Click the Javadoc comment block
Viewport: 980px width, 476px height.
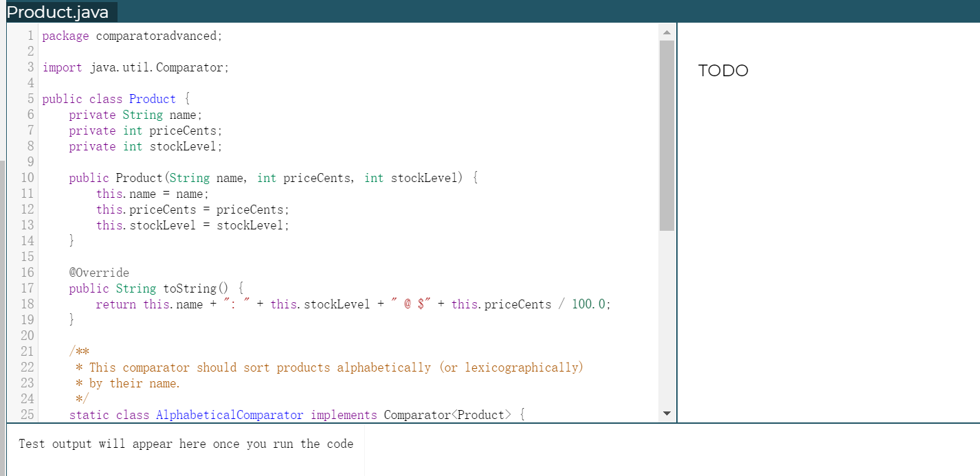pyautogui.click(x=275, y=367)
